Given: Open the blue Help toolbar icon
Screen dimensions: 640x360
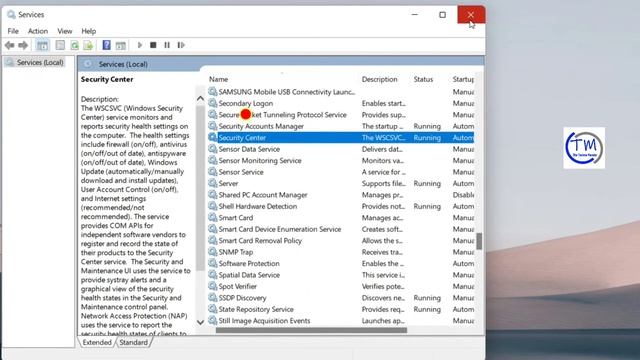Looking at the screenshot, I should 107,45.
